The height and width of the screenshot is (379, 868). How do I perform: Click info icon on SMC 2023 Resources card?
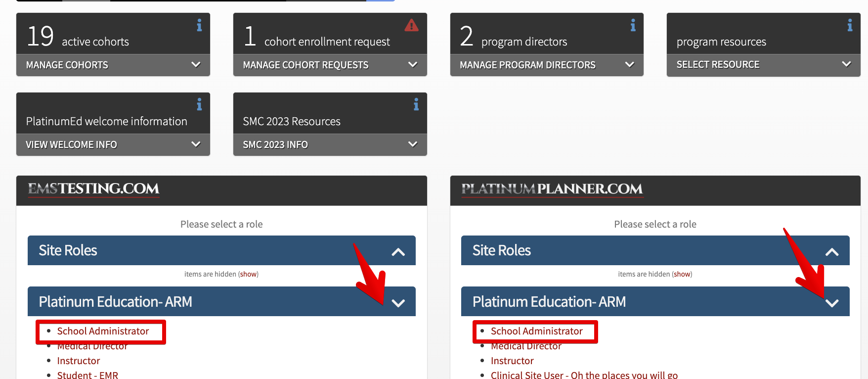pyautogui.click(x=416, y=104)
